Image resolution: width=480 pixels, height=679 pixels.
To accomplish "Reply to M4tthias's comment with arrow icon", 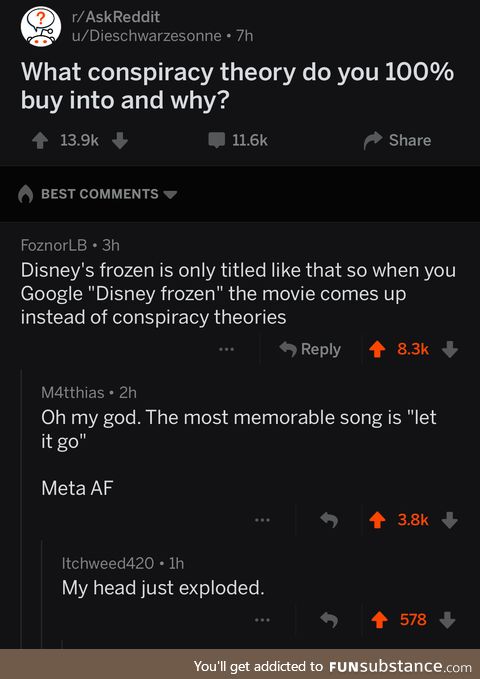I will pos(329,520).
